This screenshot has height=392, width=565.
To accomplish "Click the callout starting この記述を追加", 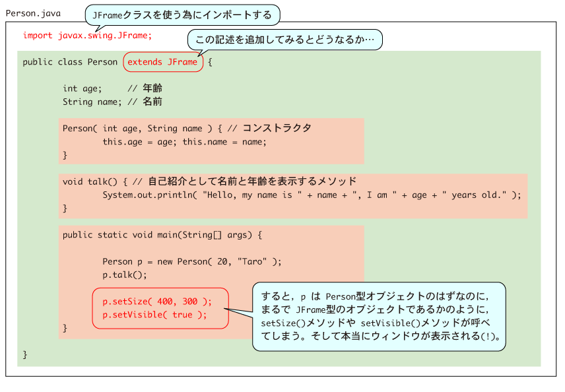I will (x=284, y=40).
